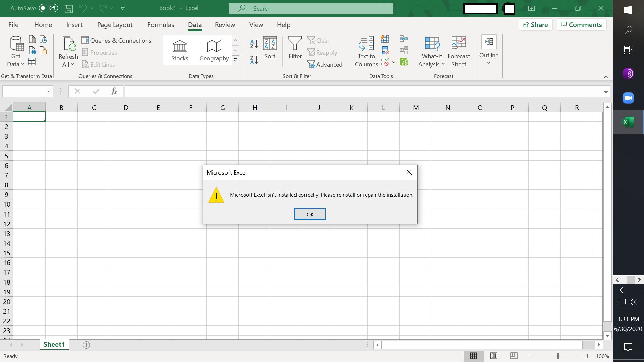Screen dimensions: 644x362
Task: Open the Name Box dropdown
Action: click(48, 91)
